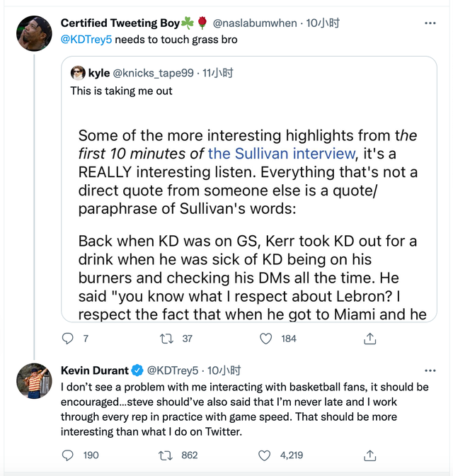View Certified Tweeting Boy's profile picture
This screenshot has height=476, width=453.
coord(34,33)
